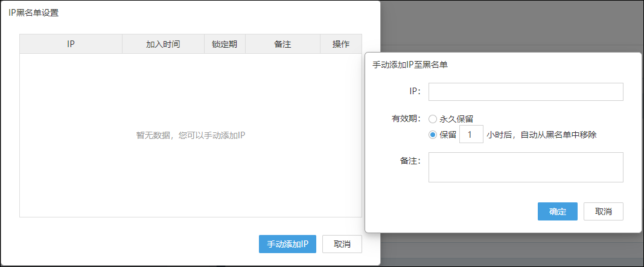Click the 锁定期 column header
The height and width of the screenshot is (267, 644).
click(225, 44)
